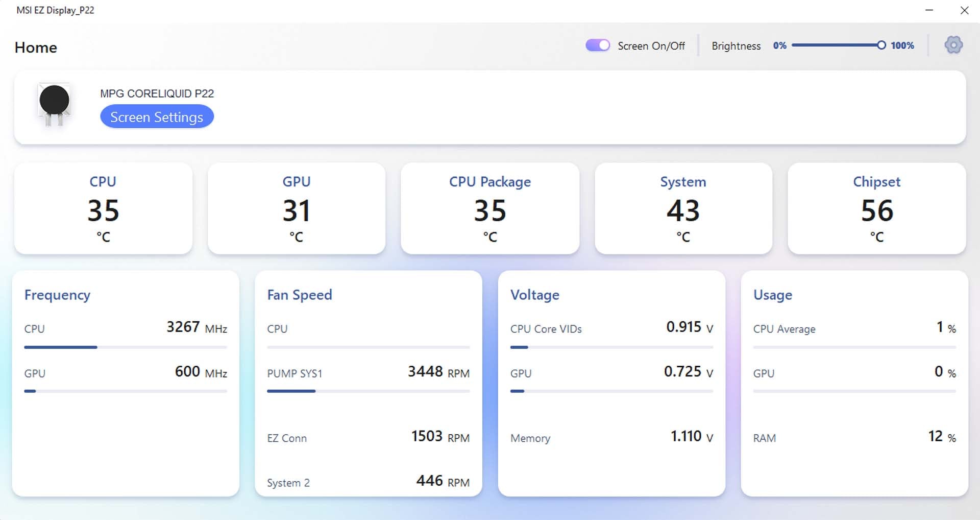Screen dimensions: 980x520
Task: Click the CPU Average usage label
Action: (785, 329)
